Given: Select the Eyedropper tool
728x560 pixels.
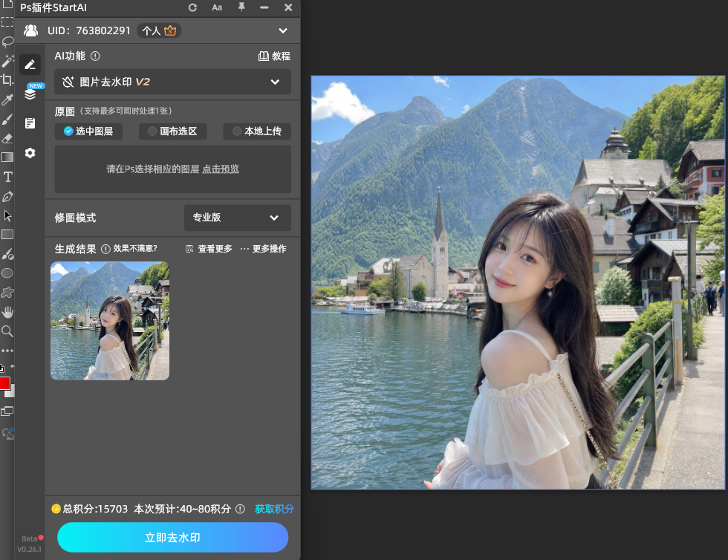Looking at the screenshot, I should pos(7,100).
